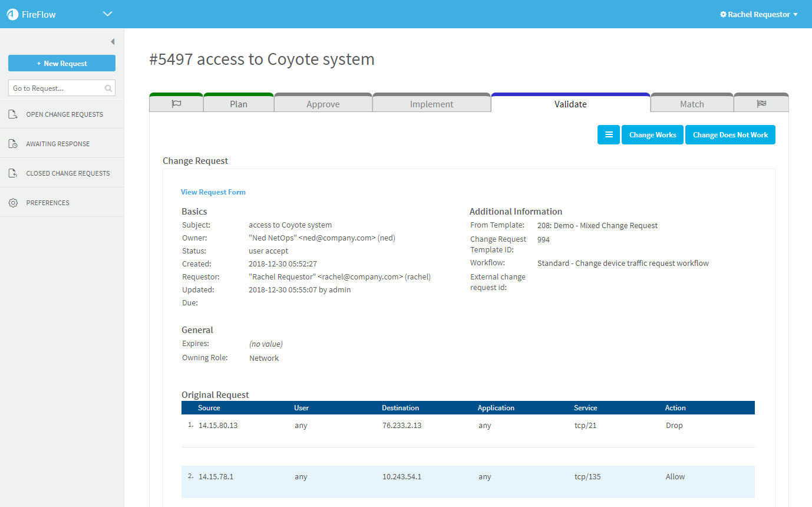This screenshot has height=507, width=812.
Task: Switch to the Plan tab
Action: [x=239, y=104]
